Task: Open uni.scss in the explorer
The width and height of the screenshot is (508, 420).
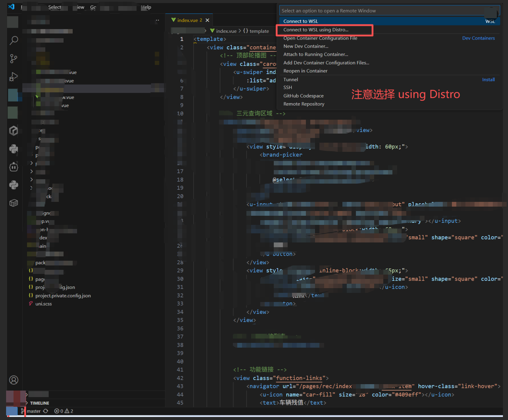Action: click(44, 304)
